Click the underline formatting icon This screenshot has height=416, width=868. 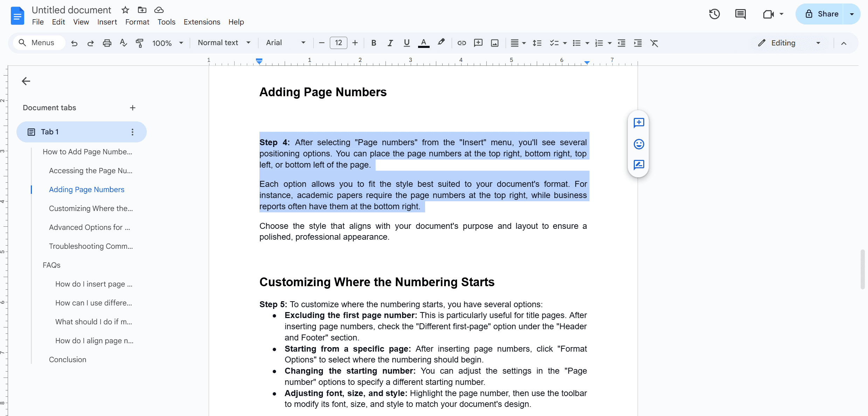[x=406, y=43]
